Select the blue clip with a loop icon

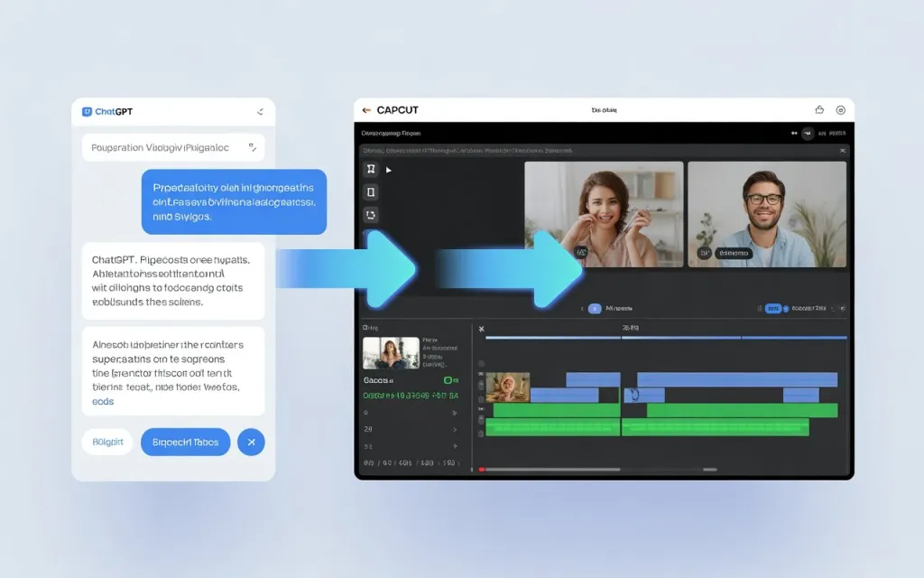644,395
